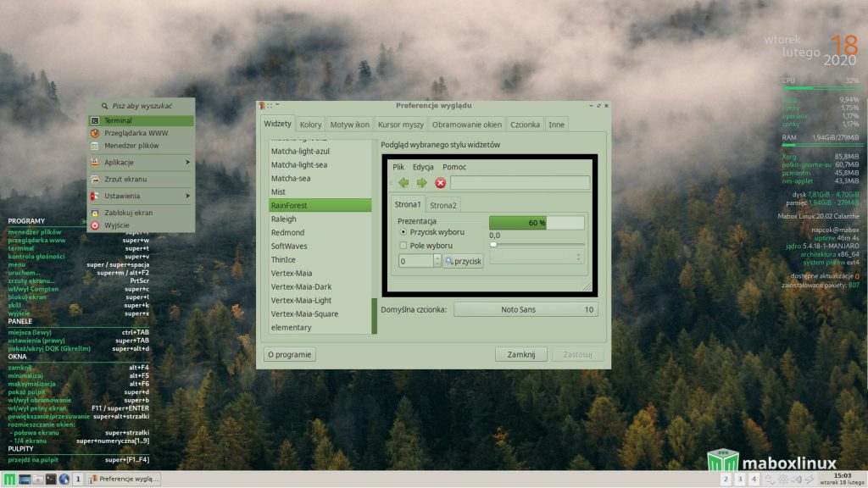Open the 'Edycja' menu in preview

click(423, 167)
